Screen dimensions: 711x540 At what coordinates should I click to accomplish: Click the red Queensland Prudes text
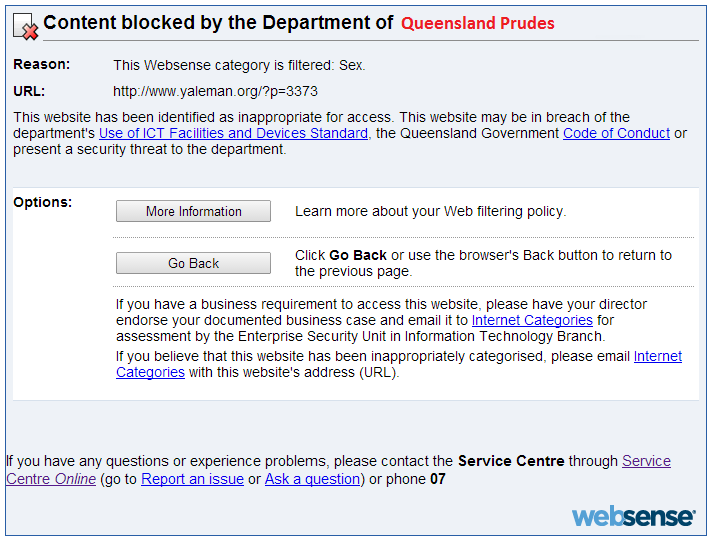478,23
